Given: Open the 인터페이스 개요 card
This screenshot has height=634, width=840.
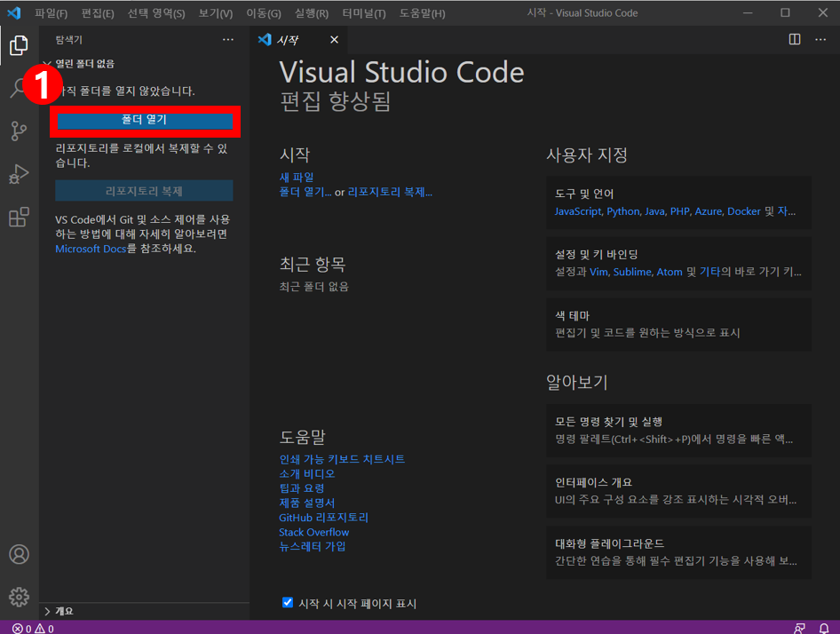Looking at the screenshot, I should click(678, 491).
